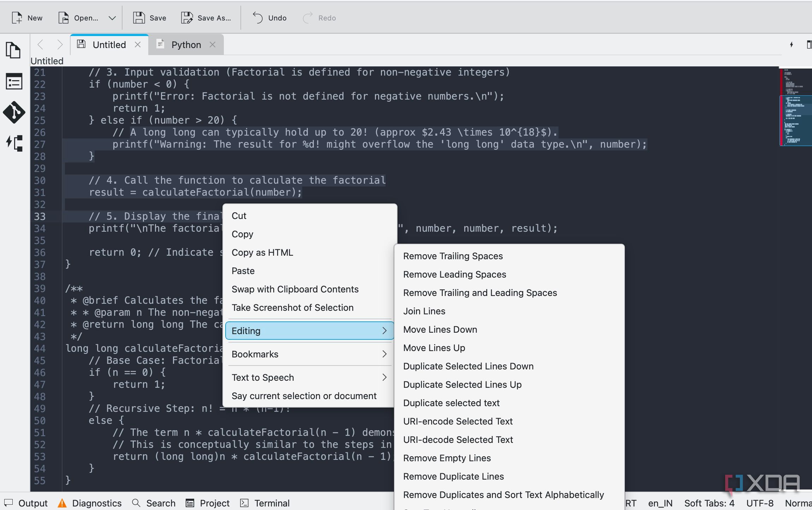Close the Python tab
812x510 pixels.
(213, 45)
